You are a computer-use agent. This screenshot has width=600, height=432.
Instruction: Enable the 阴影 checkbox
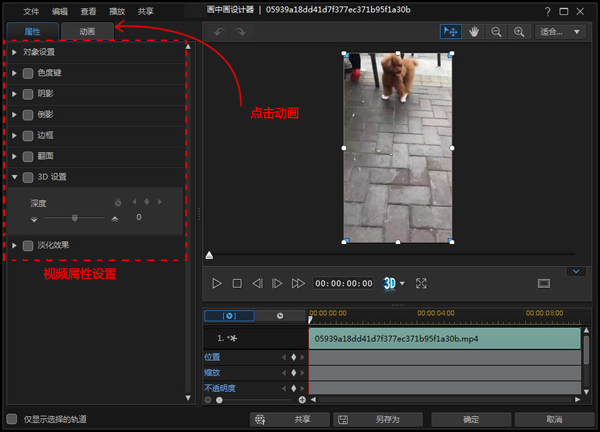click(x=28, y=94)
